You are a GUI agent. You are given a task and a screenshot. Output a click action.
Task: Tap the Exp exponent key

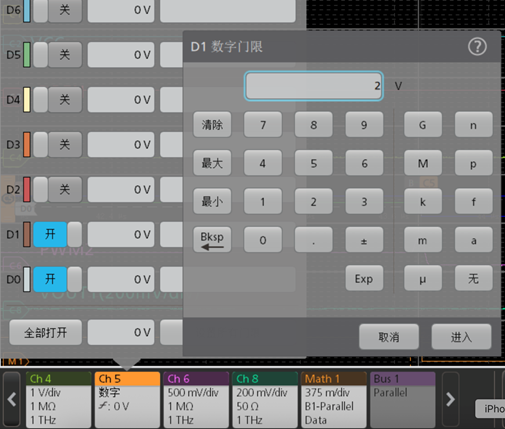[x=364, y=278]
